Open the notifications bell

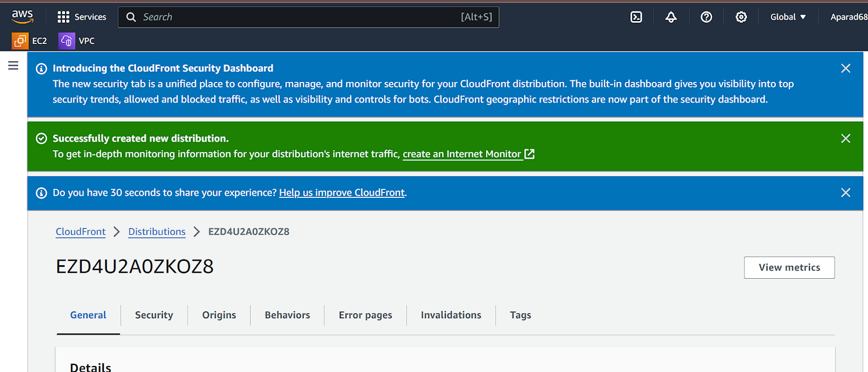(671, 17)
